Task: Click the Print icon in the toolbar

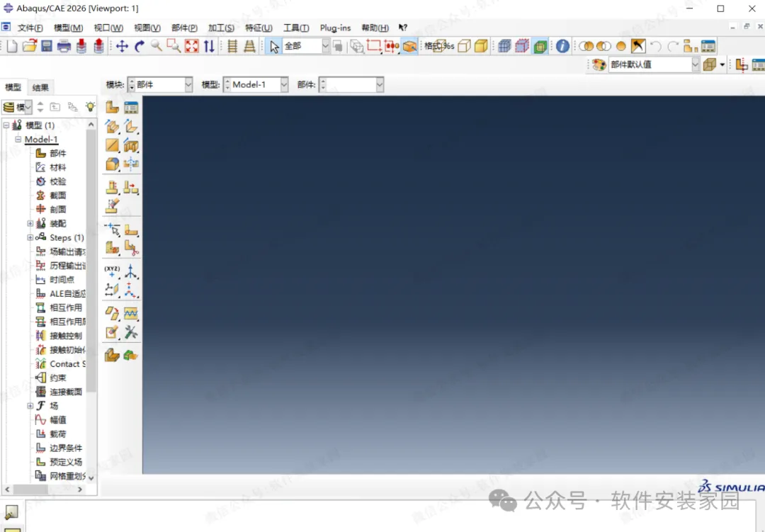Action: 64,46
